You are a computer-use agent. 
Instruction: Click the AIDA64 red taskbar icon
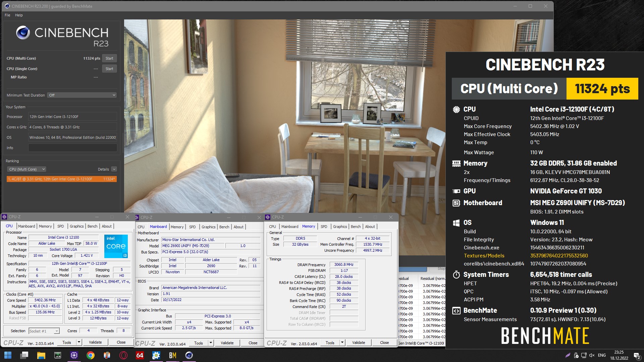[140, 355]
